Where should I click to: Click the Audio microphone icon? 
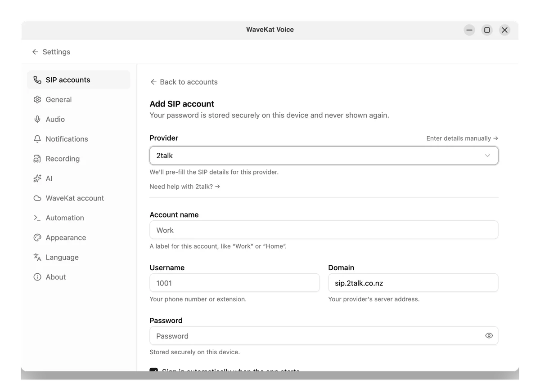[x=37, y=120]
